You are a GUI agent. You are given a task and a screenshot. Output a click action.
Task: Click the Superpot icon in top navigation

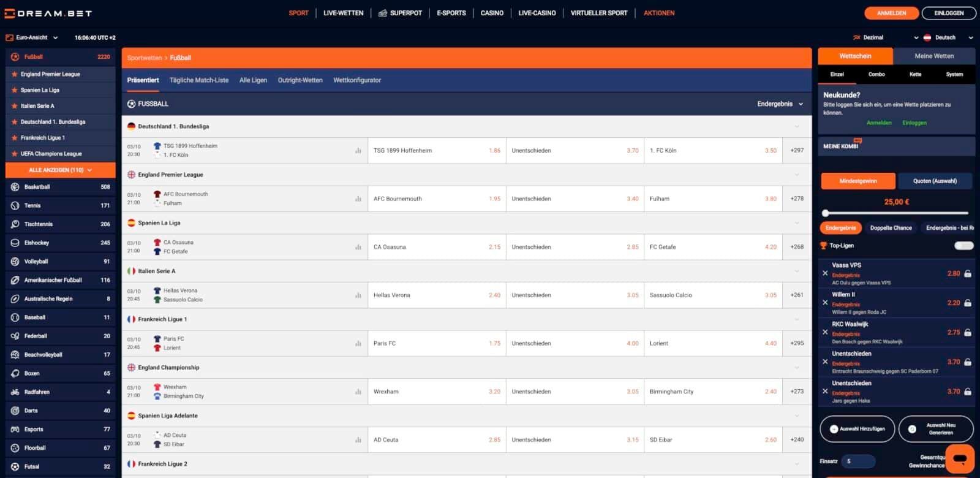383,13
